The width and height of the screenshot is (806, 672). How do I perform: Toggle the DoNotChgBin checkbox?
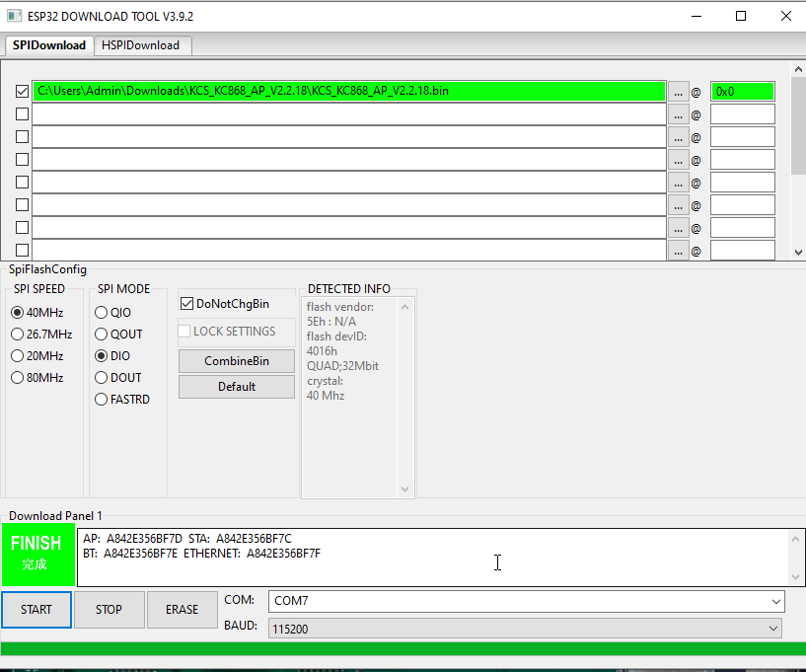coord(187,304)
